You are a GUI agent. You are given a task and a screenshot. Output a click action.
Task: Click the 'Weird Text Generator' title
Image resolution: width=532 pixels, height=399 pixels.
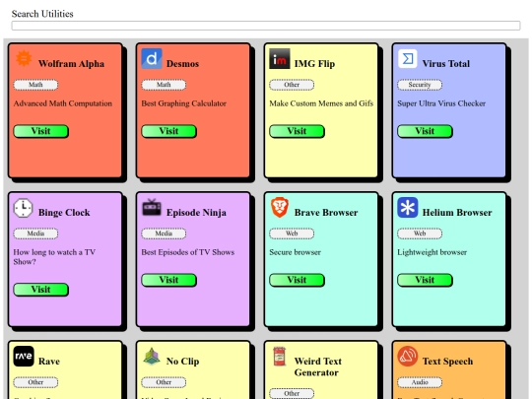318,366
